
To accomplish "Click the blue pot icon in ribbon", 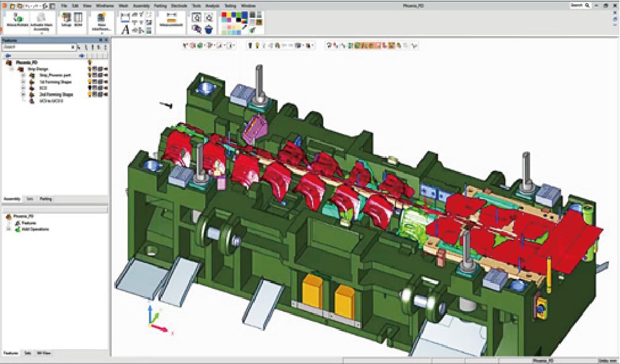I will [209, 29].
